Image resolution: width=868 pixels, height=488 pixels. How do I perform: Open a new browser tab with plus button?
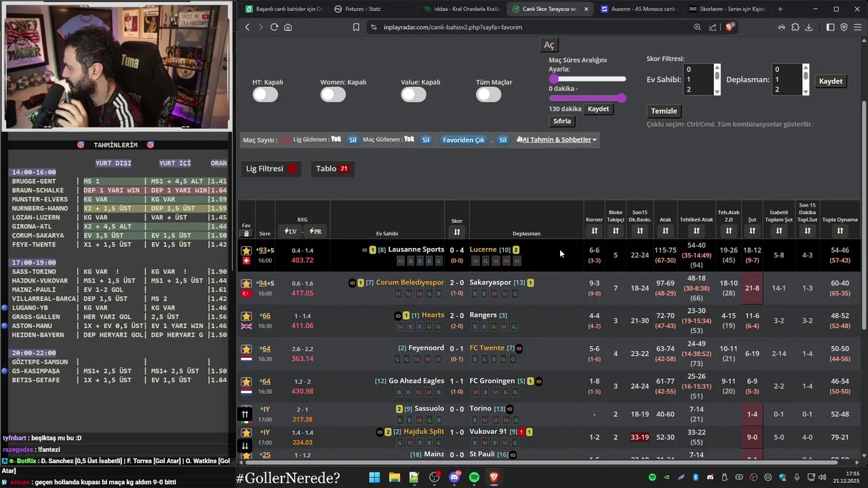point(780,9)
